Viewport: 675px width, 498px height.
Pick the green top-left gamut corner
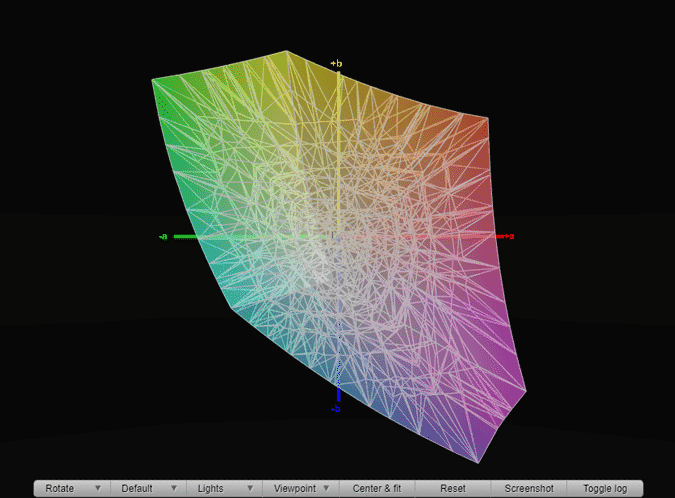point(154,81)
